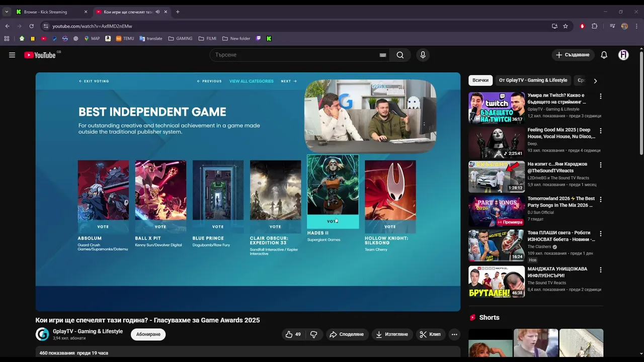Viewport: 644px width, 362px height.
Task: Open the YouTube notifications bell
Action: (604, 55)
